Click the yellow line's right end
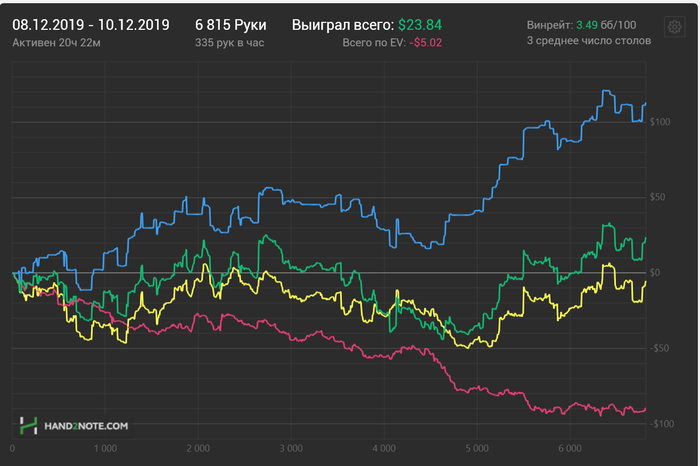 645,283
